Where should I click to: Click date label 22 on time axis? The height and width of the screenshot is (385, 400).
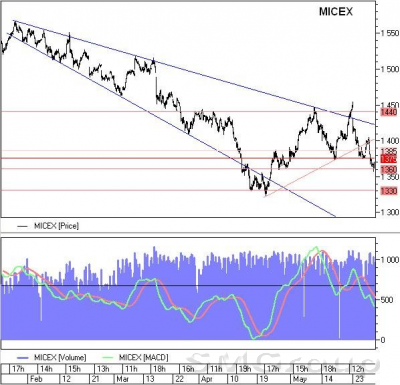180,379
